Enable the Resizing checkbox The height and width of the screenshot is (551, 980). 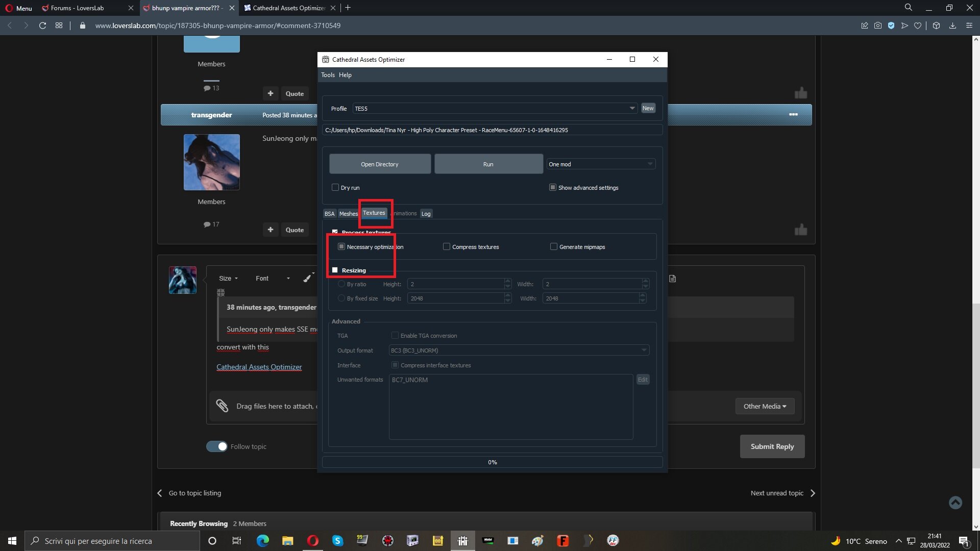click(x=335, y=270)
